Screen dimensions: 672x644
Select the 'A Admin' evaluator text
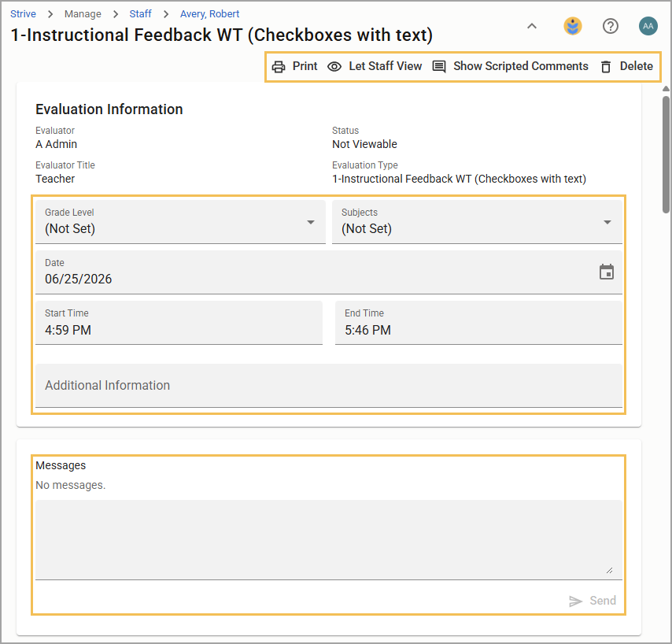[x=56, y=144]
